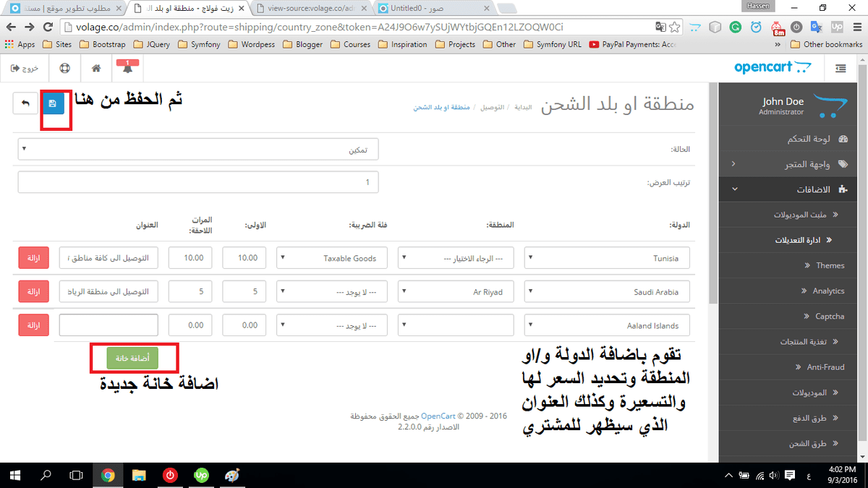868x488 pixels.
Task: Reload the page using refresh icon
Action: [48, 27]
